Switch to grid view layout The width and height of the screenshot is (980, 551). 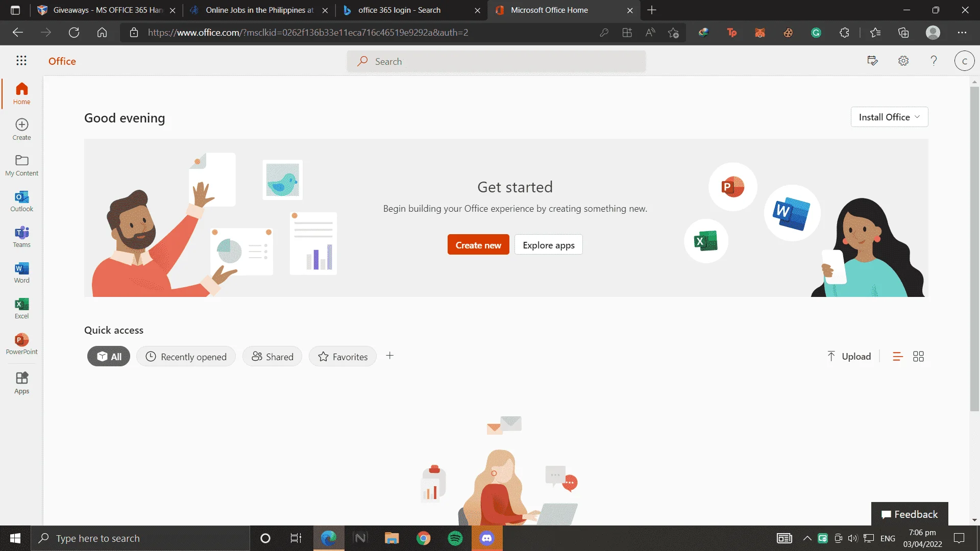pos(918,357)
